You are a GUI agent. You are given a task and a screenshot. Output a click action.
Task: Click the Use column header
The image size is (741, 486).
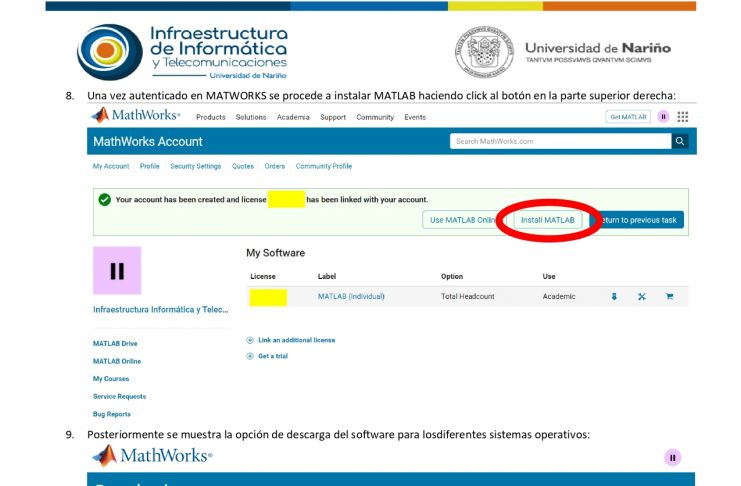pos(549,277)
